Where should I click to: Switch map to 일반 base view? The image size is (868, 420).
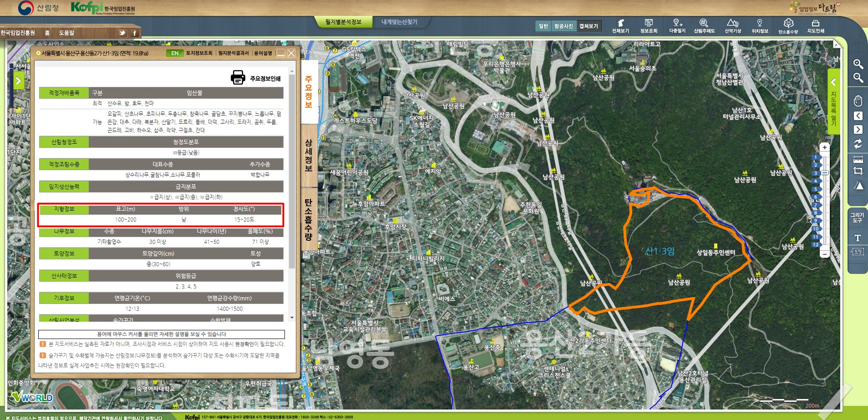click(543, 26)
